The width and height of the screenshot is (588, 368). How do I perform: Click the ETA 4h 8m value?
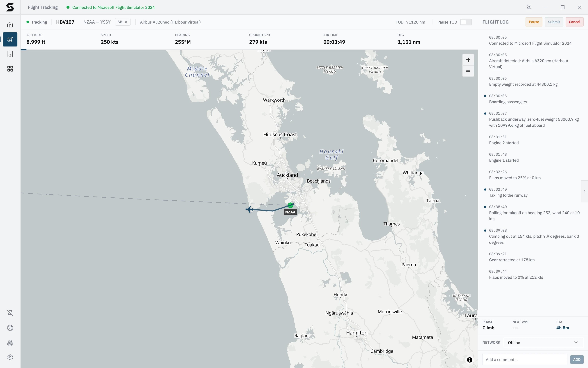pos(562,328)
